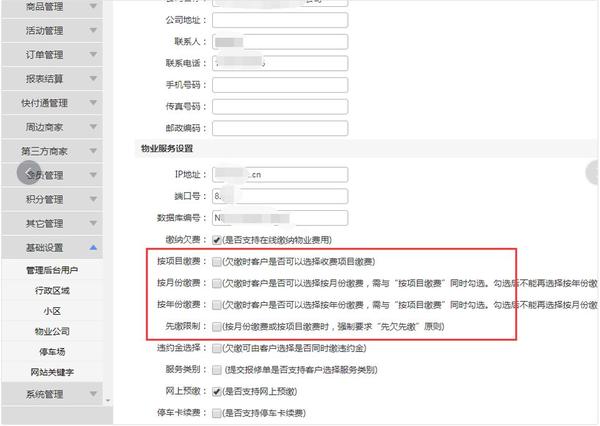600x426 pixels.
Task: Open 系统管理 sidebar section
Action: [52, 394]
